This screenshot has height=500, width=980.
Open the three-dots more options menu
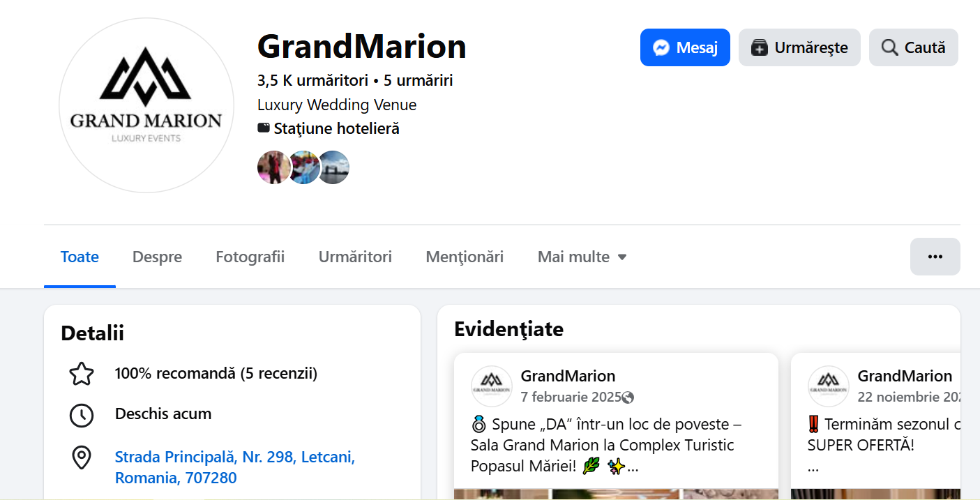tap(935, 257)
